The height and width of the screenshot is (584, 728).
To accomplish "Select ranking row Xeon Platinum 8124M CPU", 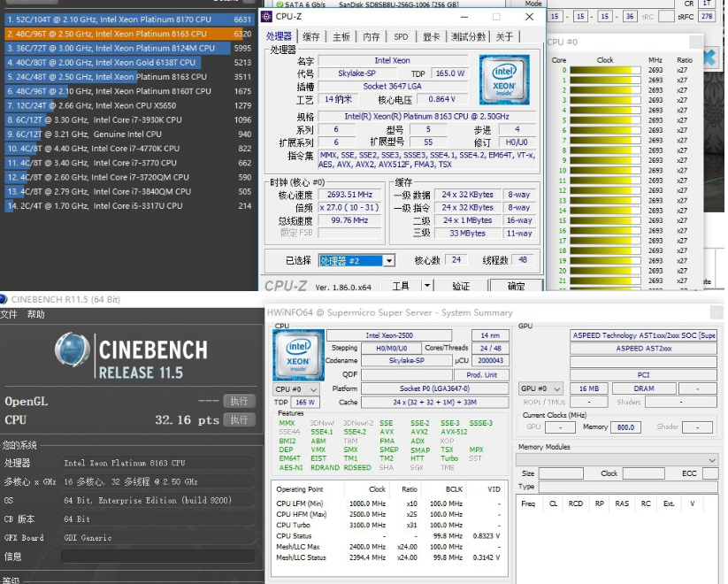I will point(128,49).
